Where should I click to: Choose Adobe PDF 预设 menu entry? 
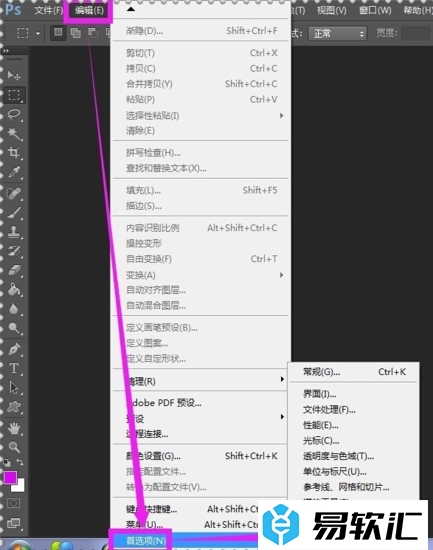[200, 403]
